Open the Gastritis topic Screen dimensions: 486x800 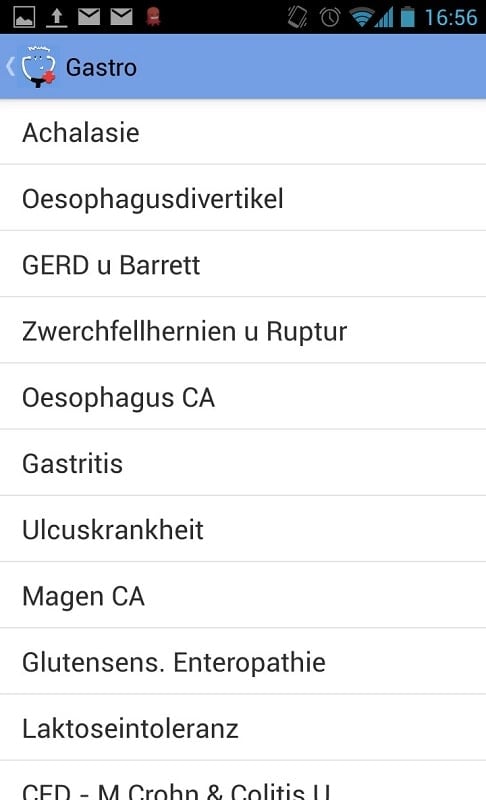pyautogui.click(x=243, y=463)
